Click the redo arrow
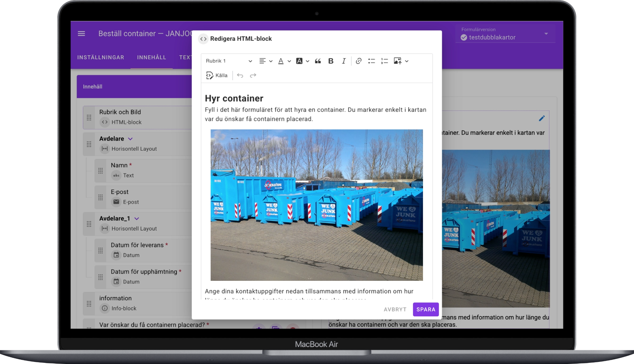Image resolution: width=634 pixels, height=364 pixels. 253,75
